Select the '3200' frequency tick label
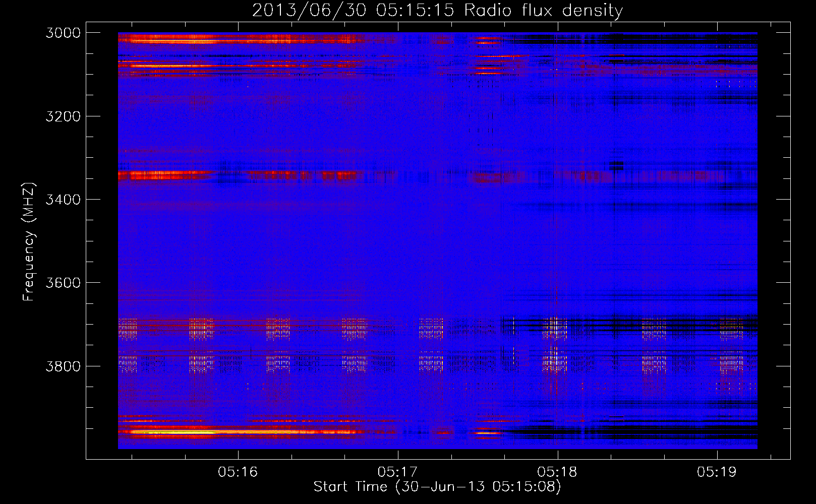The height and width of the screenshot is (504, 816). 63,116
